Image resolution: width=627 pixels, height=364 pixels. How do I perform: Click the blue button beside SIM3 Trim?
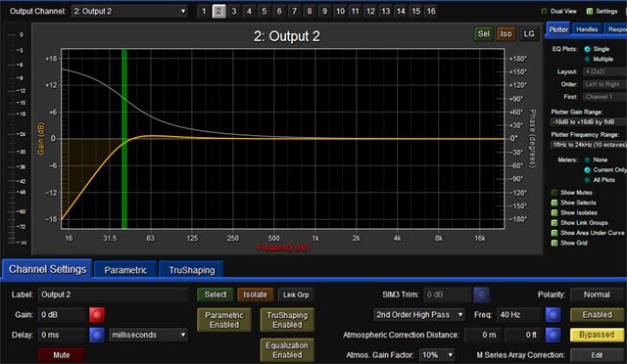[x=481, y=295]
